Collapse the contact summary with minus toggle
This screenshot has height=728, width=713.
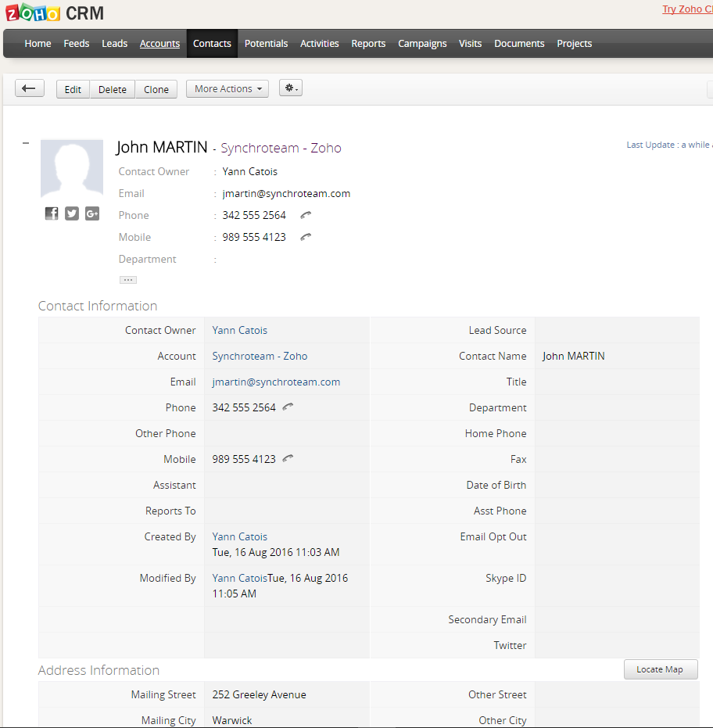(x=26, y=143)
